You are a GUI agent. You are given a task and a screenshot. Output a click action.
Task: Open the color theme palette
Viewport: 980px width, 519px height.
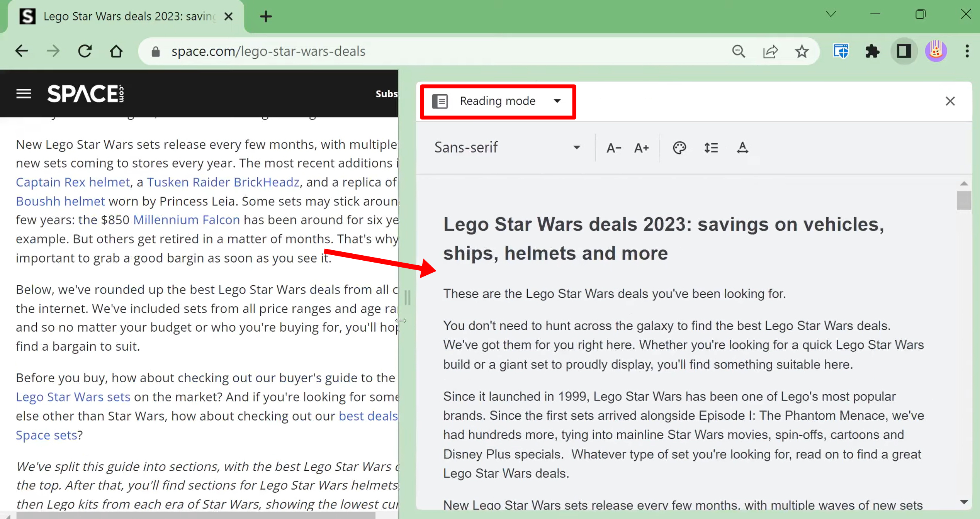pos(679,148)
